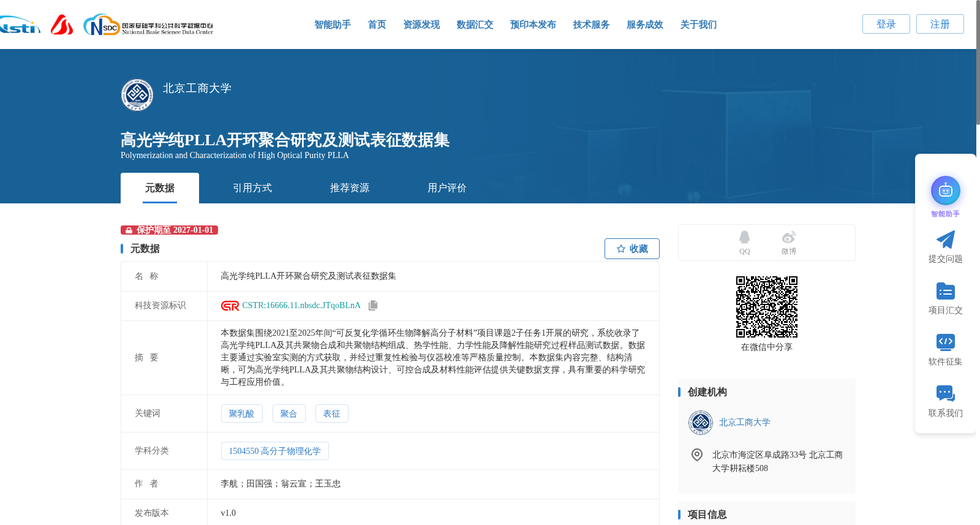Image resolution: width=980 pixels, height=525 pixels.
Task: Open the 服务成效 navigation item
Action: coord(645,25)
